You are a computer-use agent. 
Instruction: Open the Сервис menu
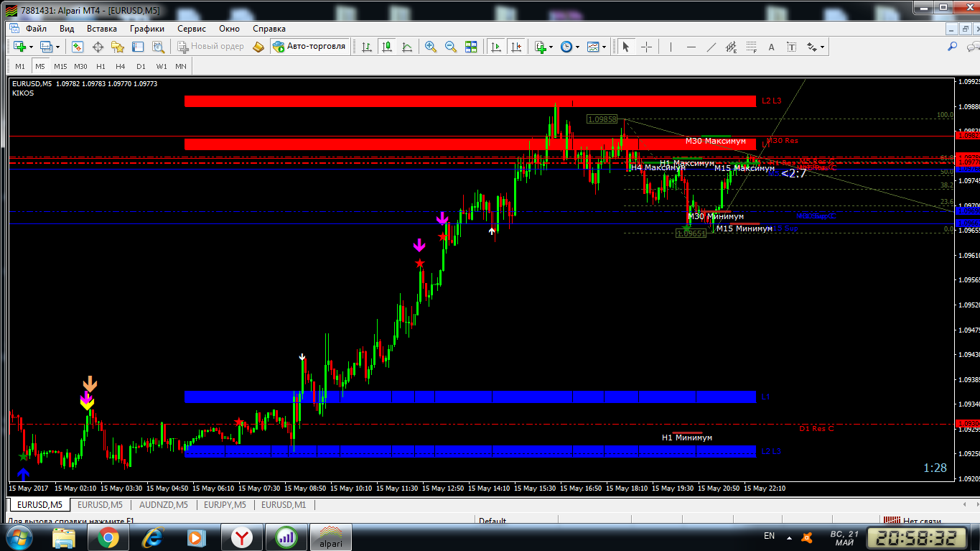click(192, 29)
